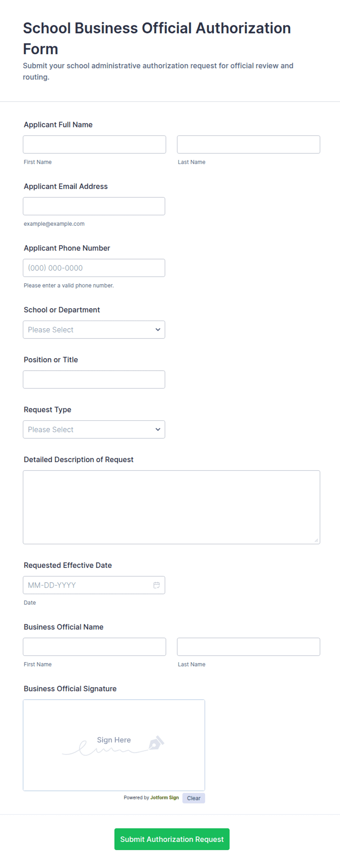Image resolution: width=340 pixels, height=868 pixels.
Task: Open the Jotform Sign link
Action: pos(165,798)
